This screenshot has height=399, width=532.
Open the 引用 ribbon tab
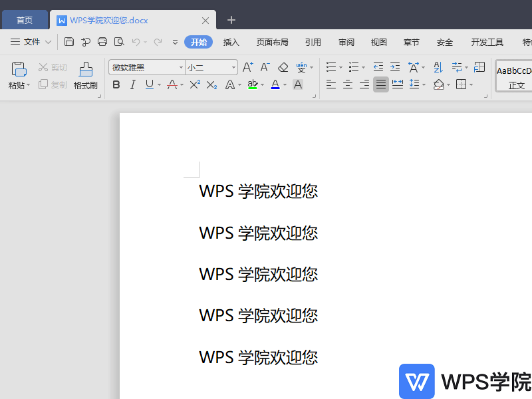[313, 42]
